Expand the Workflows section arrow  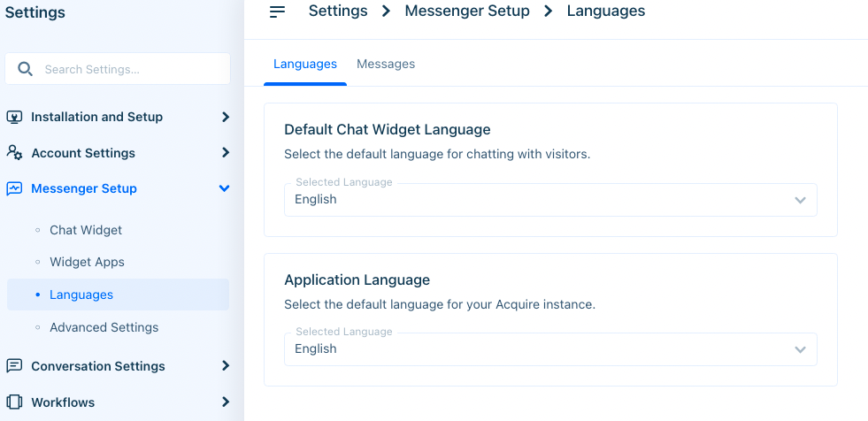[225, 402]
